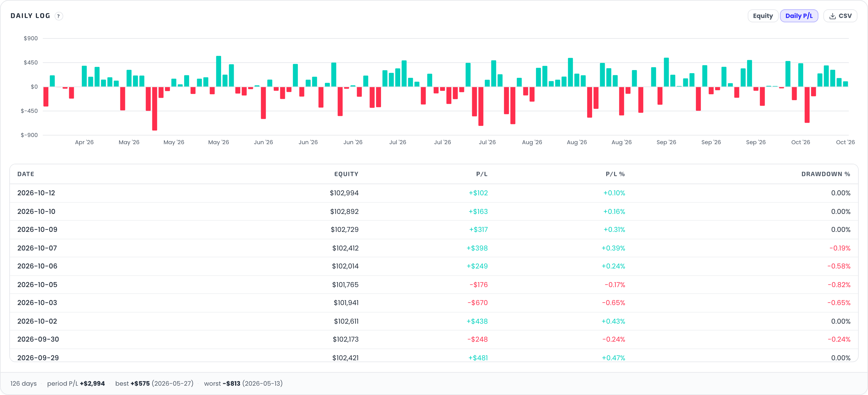
Task: Click the -$248 P/L value
Action: [477, 340]
